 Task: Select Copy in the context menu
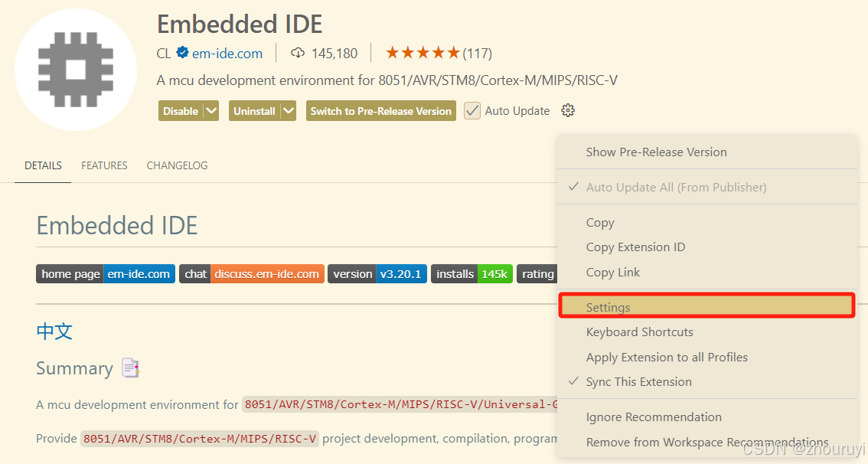(x=707, y=223)
